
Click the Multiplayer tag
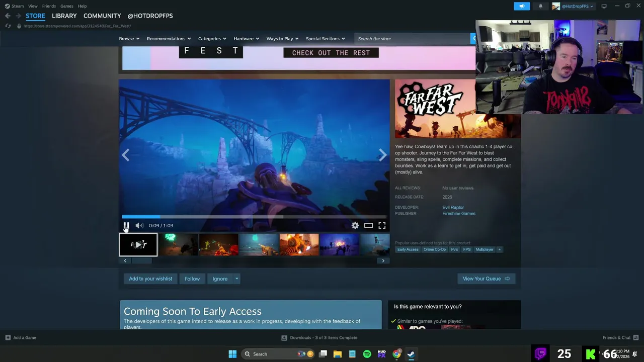485,249
